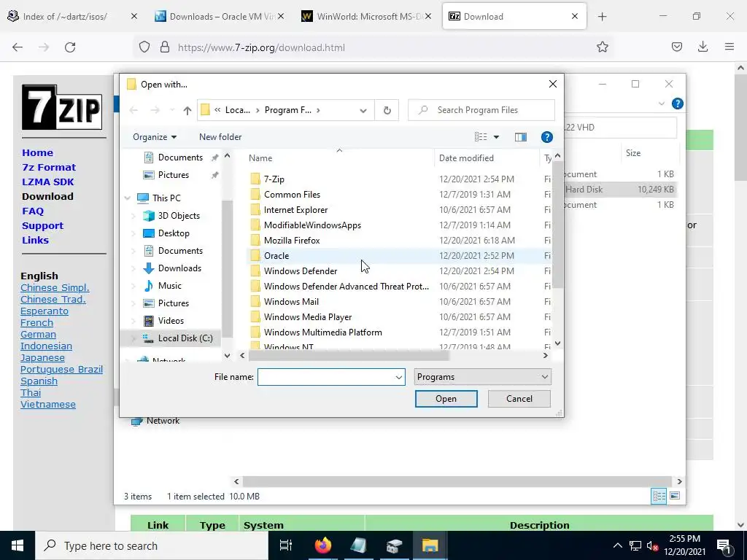
Task: Select the Oracle folder
Action: (x=276, y=256)
